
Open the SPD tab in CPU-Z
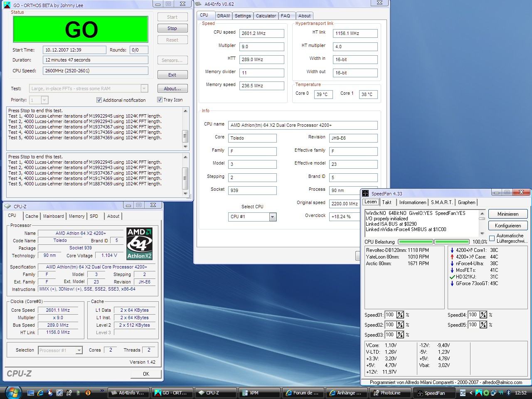pos(94,216)
